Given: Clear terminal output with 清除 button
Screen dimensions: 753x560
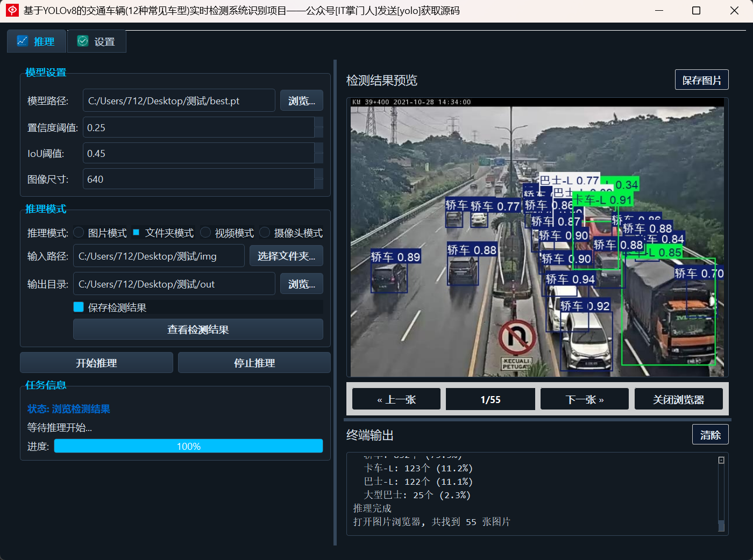Looking at the screenshot, I should pos(710,434).
